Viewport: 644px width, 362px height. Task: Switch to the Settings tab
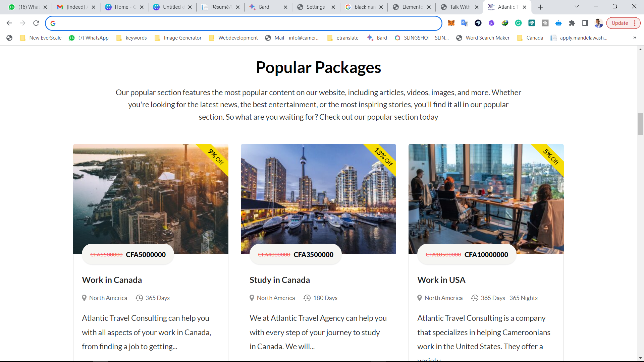click(x=315, y=7)
